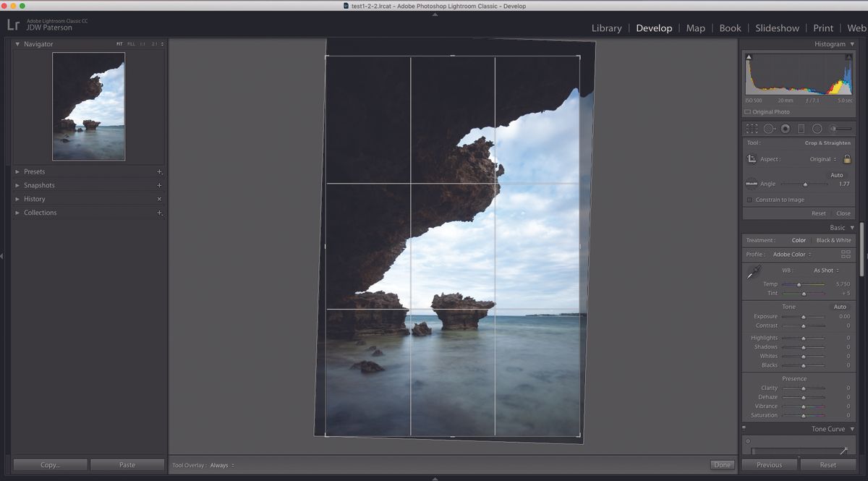
Task: Open the Slideshow module
Action: (777, 28)
